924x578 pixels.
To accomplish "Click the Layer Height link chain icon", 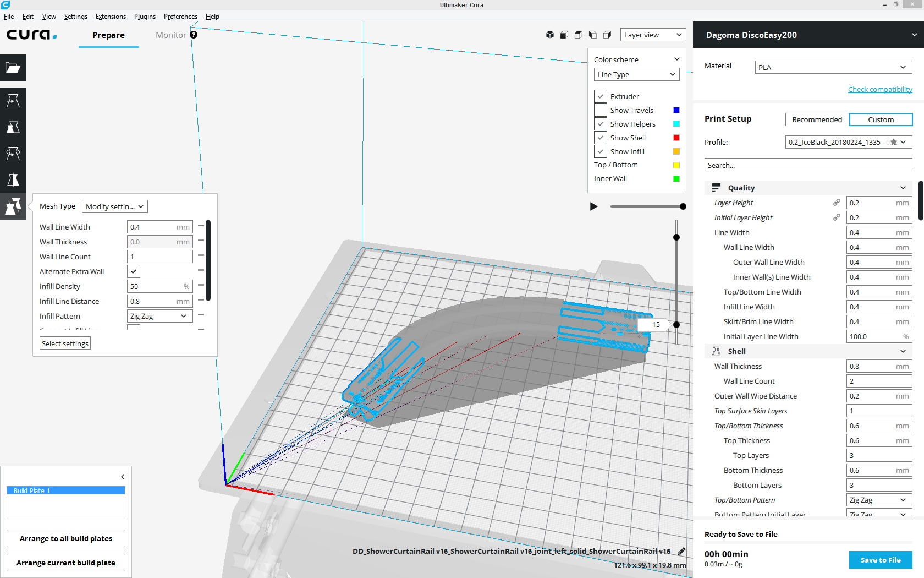I will (x=837, y=203).
